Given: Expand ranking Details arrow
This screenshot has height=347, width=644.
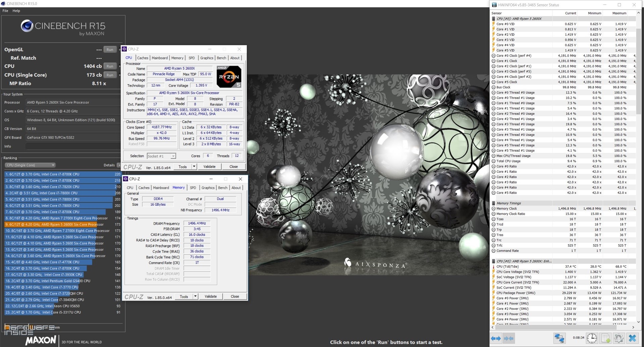Looking at the screenshot, I should point(118,165).
